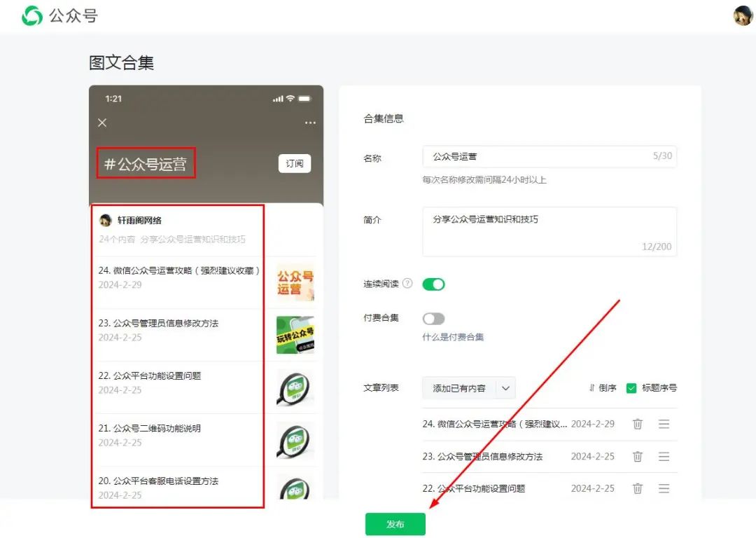The image size is (756, 538).
Task: Delete article 24 using its trash icon
Action: coord(638,424)
